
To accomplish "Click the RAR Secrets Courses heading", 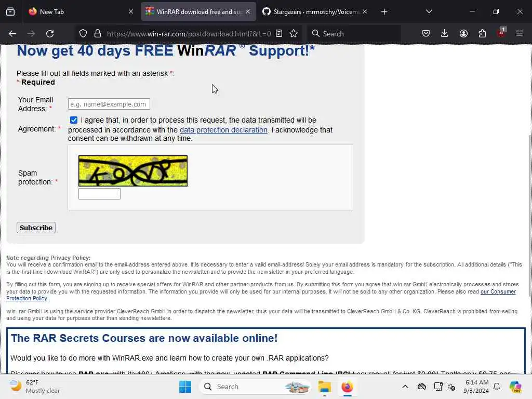I will [144, 338].
